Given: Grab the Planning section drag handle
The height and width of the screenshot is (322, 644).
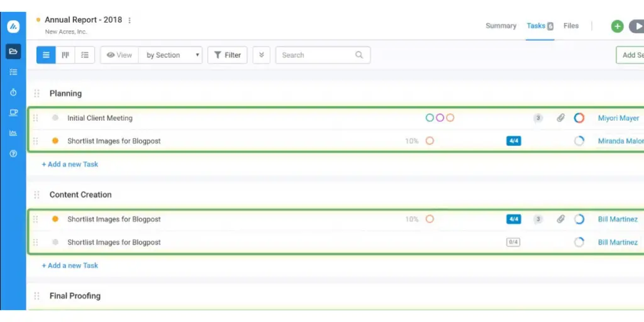Looking at the screenshot, I should coord(36,94).
